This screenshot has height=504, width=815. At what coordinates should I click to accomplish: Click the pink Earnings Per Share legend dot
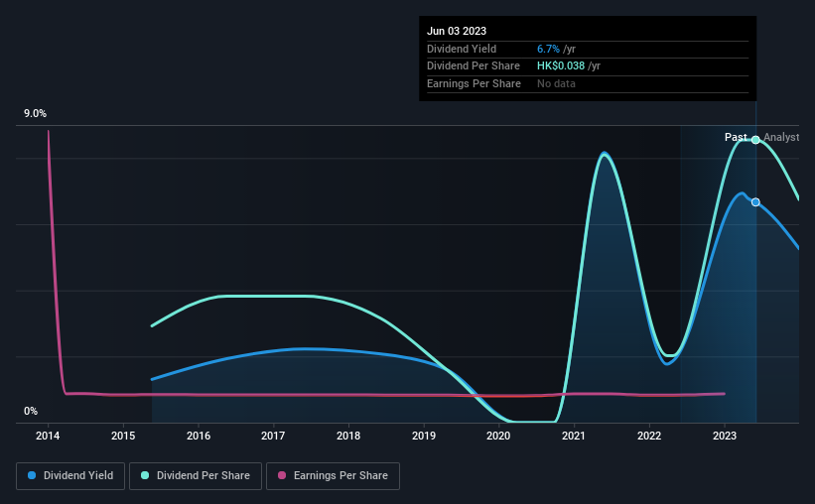[x=282, y=475]
